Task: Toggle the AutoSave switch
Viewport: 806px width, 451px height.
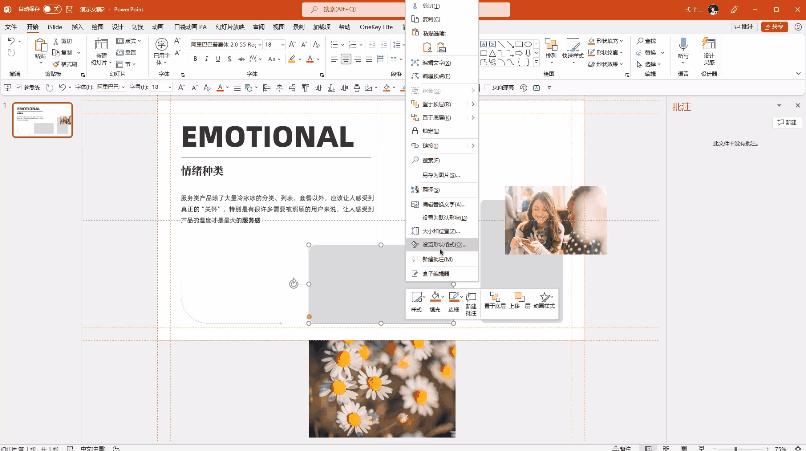Action: click(52, 9)
